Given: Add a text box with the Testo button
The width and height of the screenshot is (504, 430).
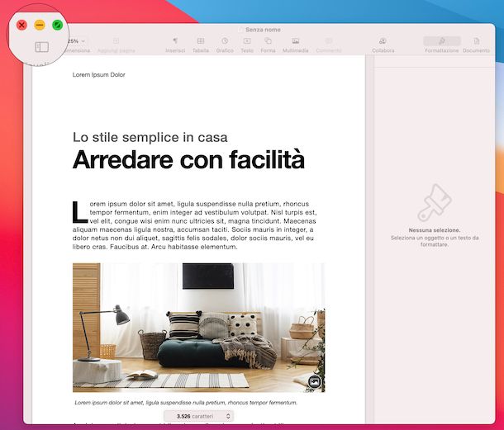Looking at the screenshot, I should tap(247, 45).
